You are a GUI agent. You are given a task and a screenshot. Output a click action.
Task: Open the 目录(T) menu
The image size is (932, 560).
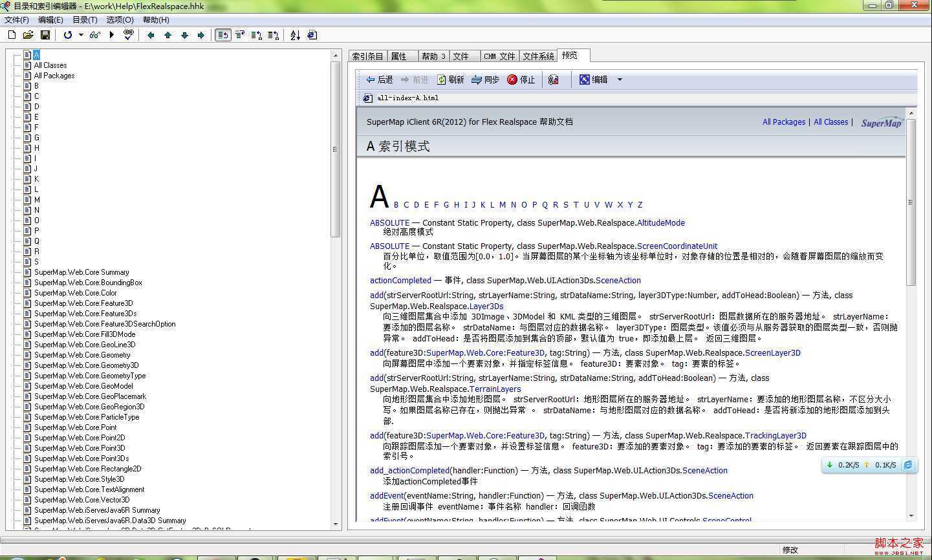(x=85, y=20)
